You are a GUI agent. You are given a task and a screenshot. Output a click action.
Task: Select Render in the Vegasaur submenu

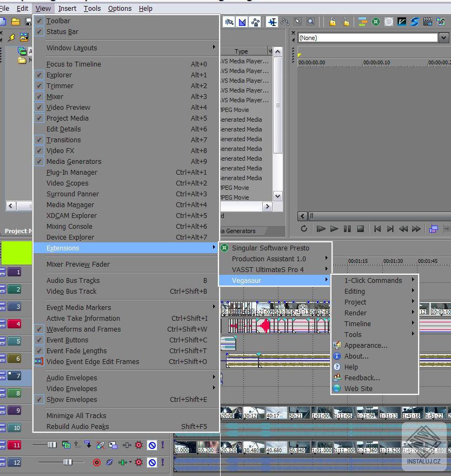375,313
